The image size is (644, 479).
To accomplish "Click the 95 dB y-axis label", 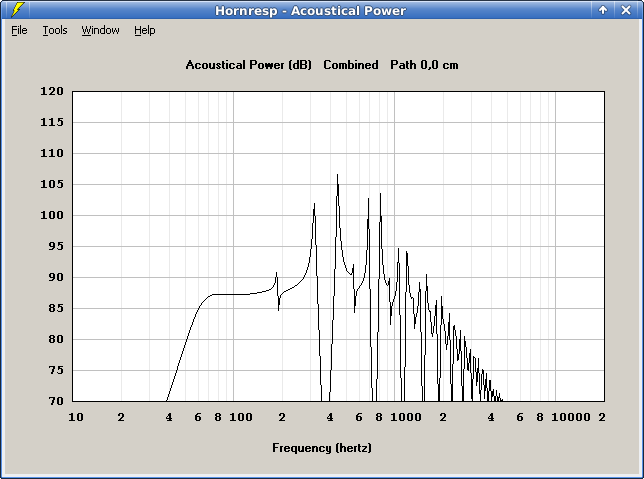I will 56,246.
